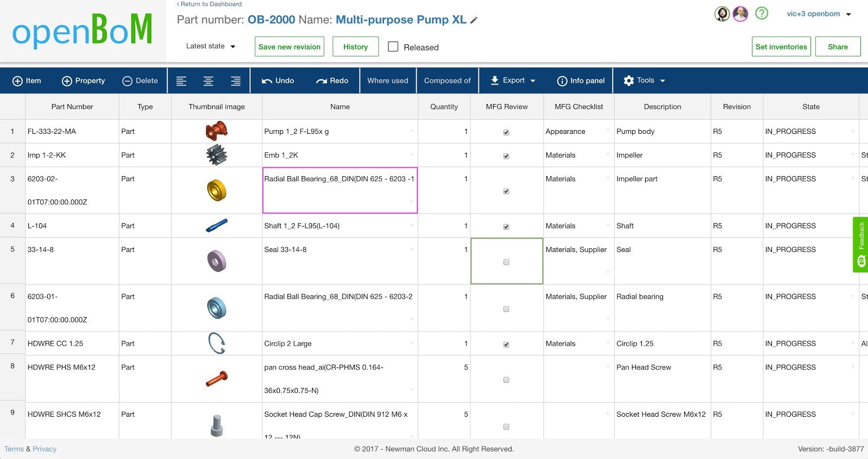Apply right text alignment
Viewport: 868px width, 459px height.
click(235, 81)
